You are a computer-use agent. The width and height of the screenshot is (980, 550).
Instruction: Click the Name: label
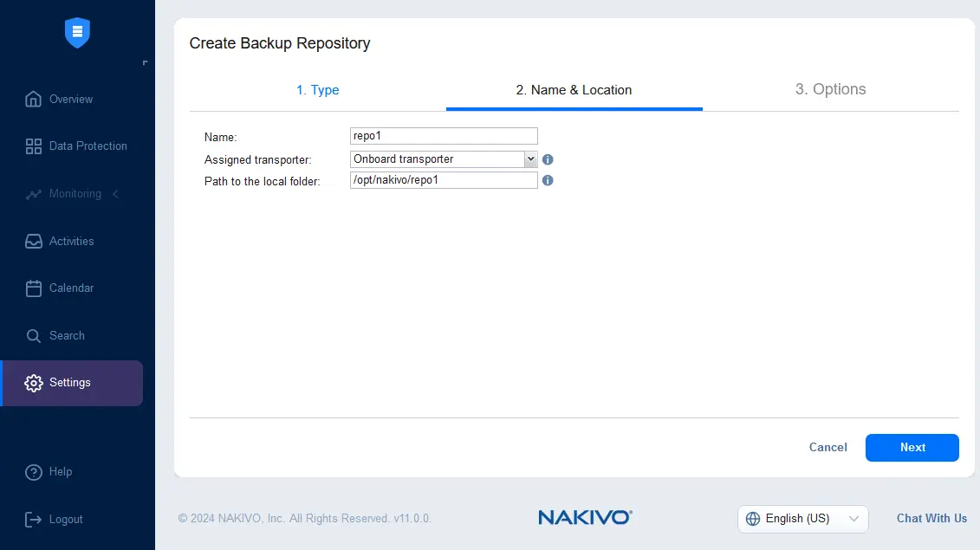[x=221, y=137]
